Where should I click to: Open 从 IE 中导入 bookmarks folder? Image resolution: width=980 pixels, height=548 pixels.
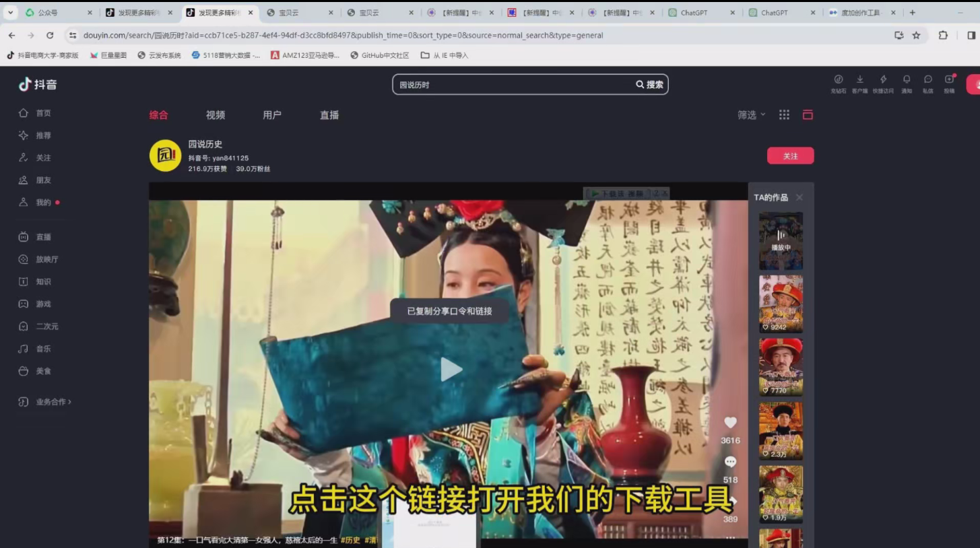click(444, 55)
